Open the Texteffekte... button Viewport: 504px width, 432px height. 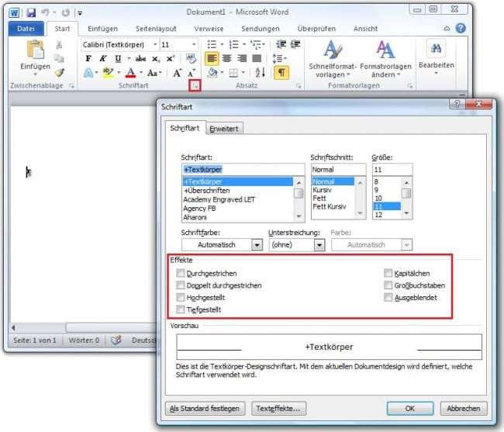point(278,408)
